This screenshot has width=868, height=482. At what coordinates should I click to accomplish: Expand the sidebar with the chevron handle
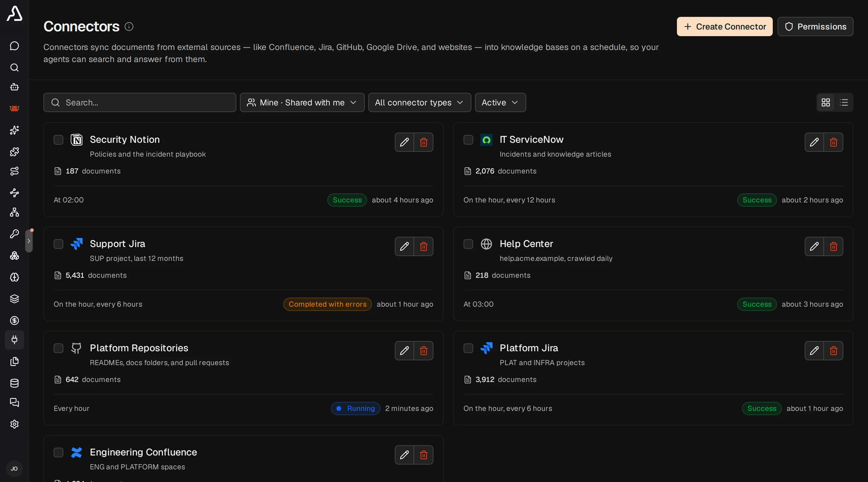(x=29, y=241)
